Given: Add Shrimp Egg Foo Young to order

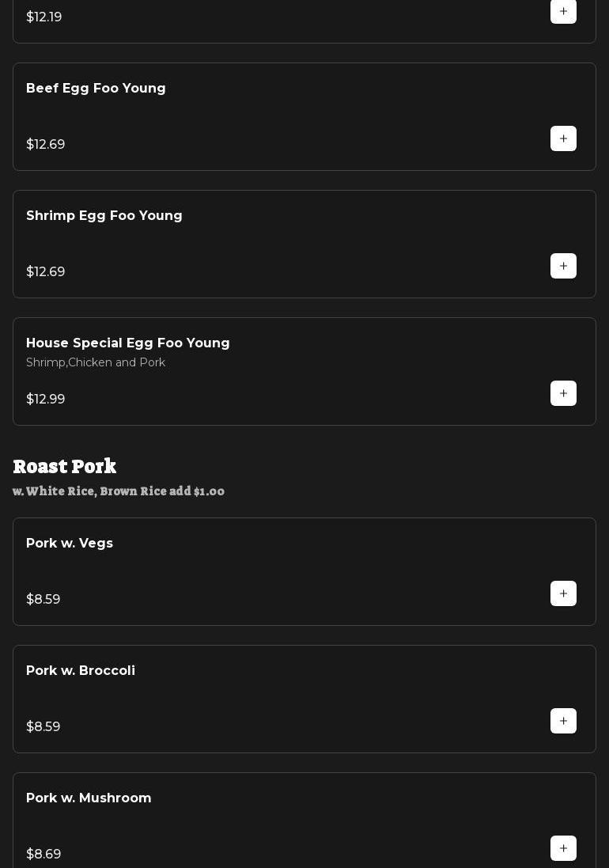Looking at the screenshot, I should point(563,266).
